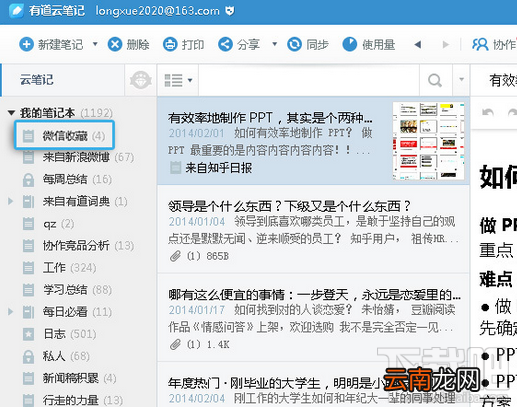This screenshot has height=408, width=517.
Task: Click the 有道云笔记 app logo
Action: (x=16, y=11)
